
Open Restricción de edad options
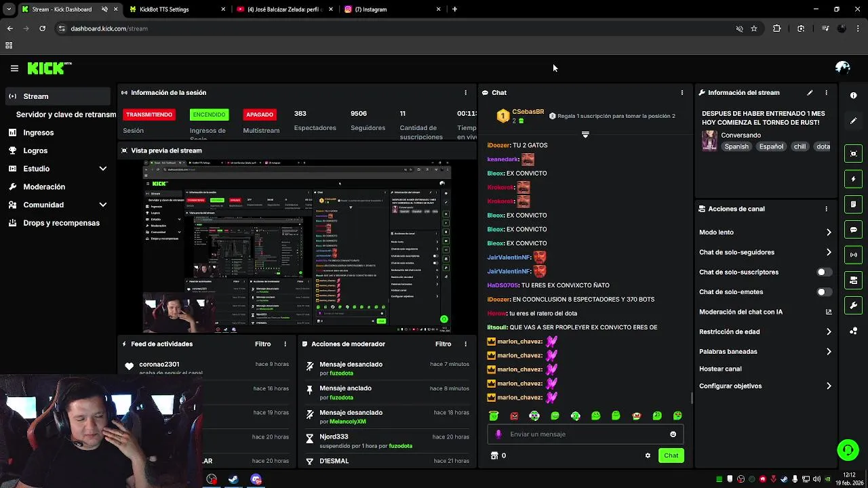click(x=766, y=331)
